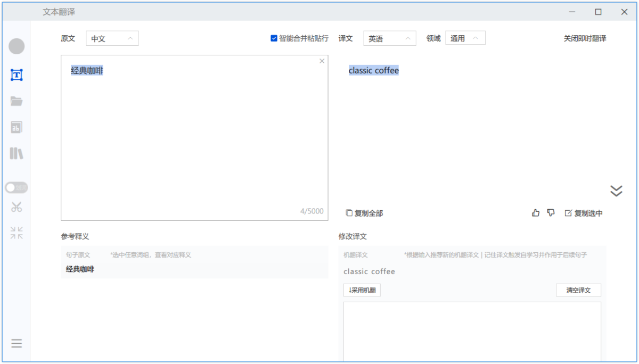The image size is (639, 364).
Task: Click the books library sidebar icon
Action: 17,154
